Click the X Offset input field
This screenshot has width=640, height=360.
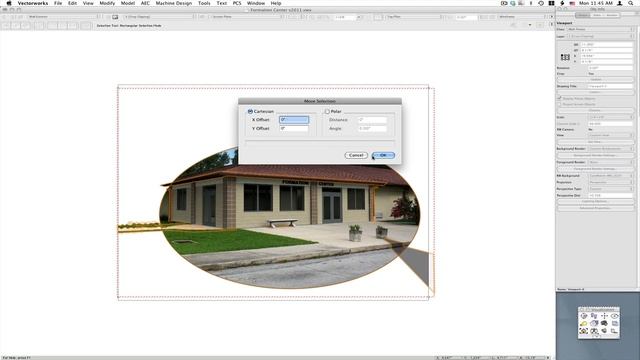point(294,120)
